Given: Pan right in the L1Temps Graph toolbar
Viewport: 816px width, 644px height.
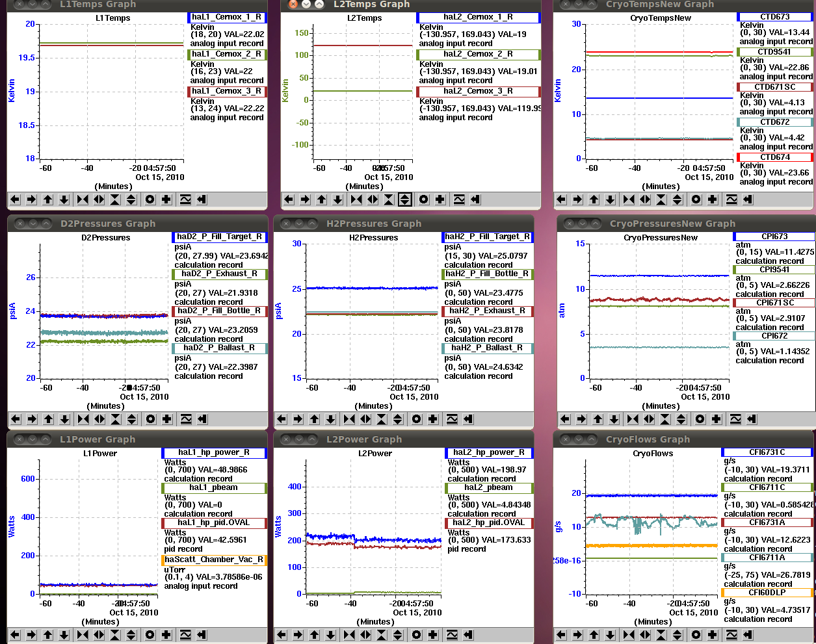Looking at the screenshot, I should (x=32, y=200).
